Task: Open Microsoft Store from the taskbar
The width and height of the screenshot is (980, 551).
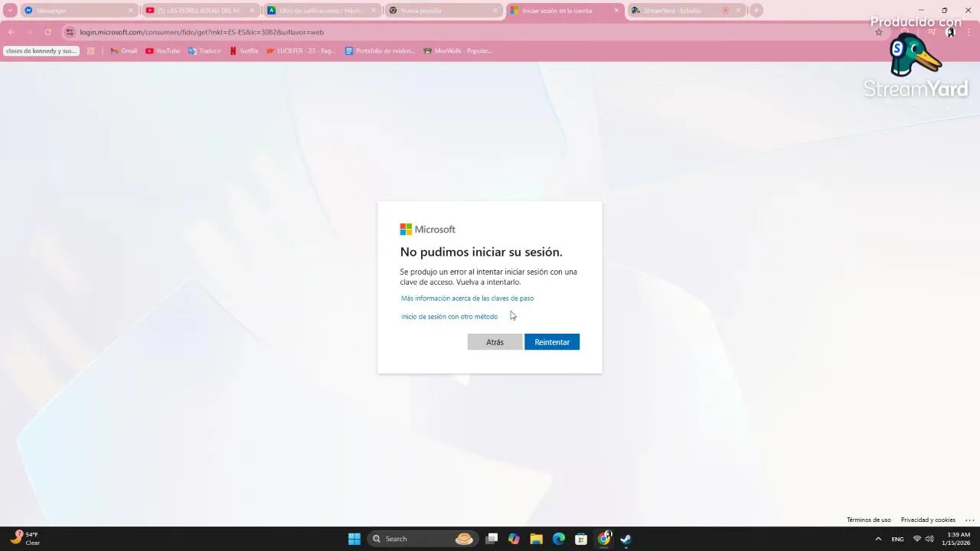Action: coord(581,539)
